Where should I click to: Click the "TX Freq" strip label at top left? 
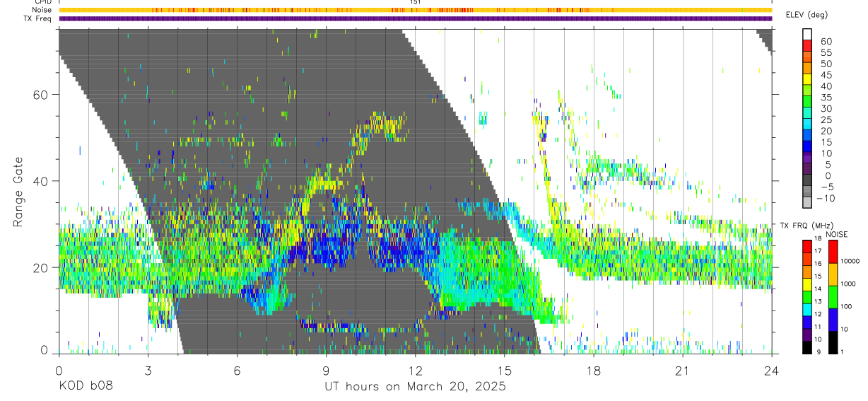click(x=39, y=18)
